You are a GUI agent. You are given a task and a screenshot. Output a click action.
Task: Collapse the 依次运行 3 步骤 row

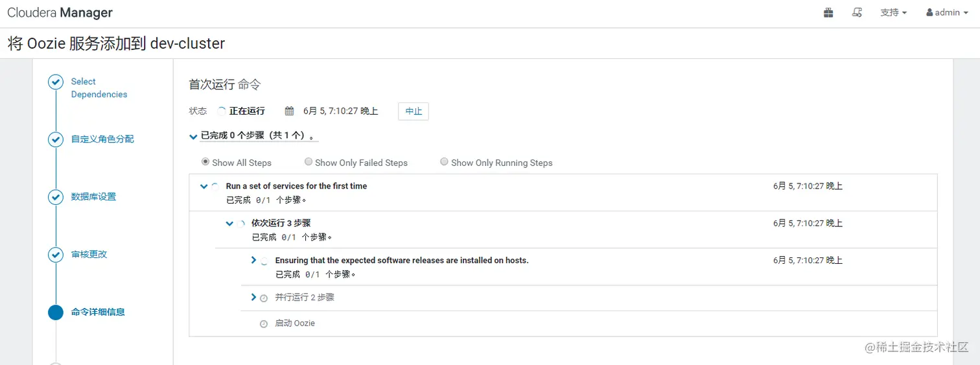(229, 224)
